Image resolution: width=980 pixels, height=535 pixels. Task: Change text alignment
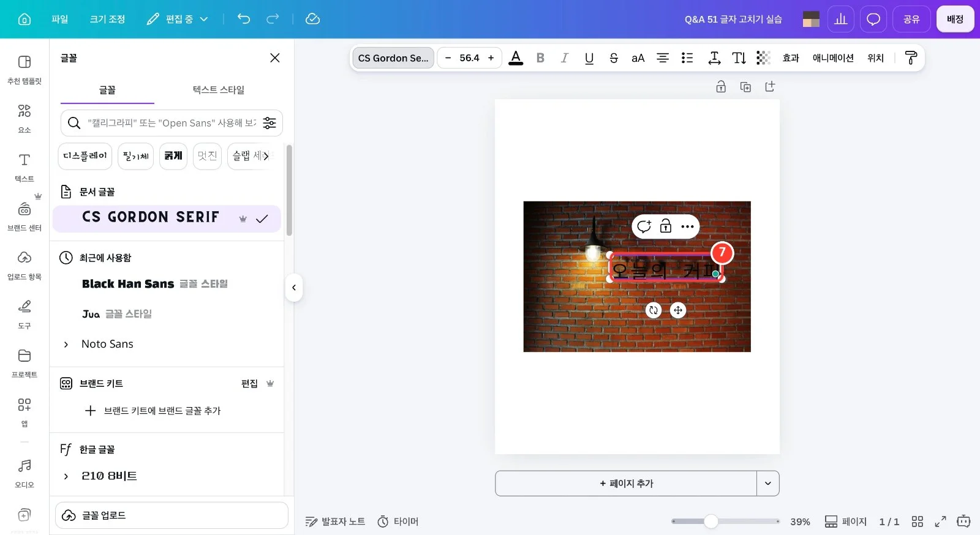[x=663, y=58]
